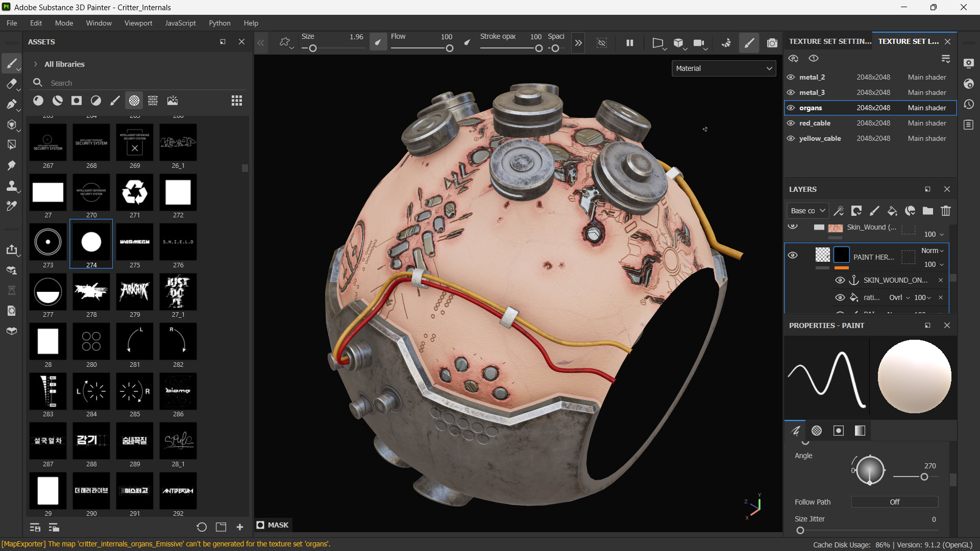The height and width of the screenshot is (551, 980).
Task: Click the Smudge tool icon
Action: click(x=11, y=165)
